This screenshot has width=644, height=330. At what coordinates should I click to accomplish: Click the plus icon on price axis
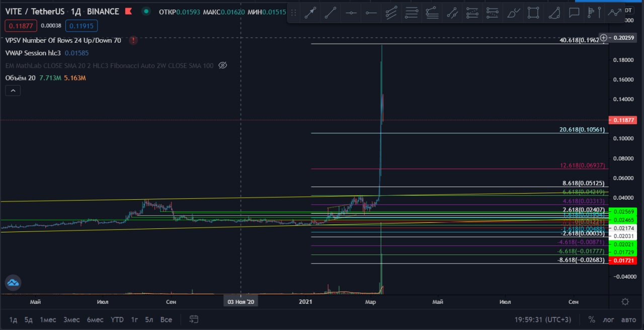(603, 38)
